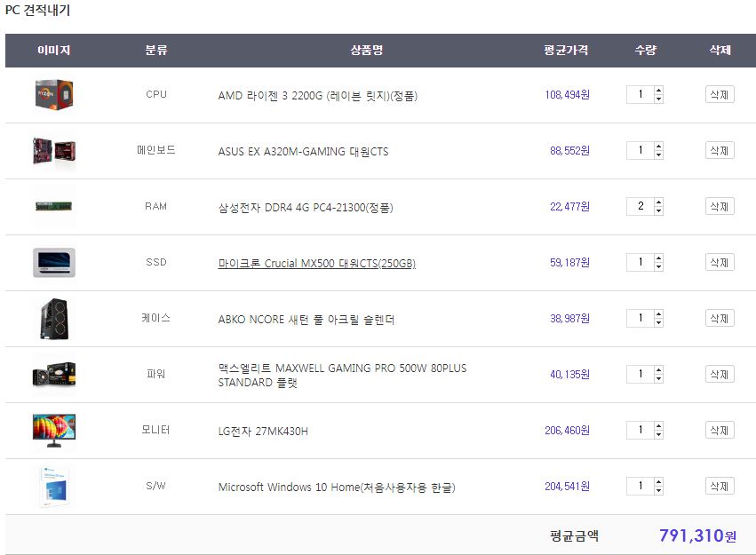Viewport: 756px width, 555px height.
Task: Click the 평균가격 column header
Action: click(566, 51)
